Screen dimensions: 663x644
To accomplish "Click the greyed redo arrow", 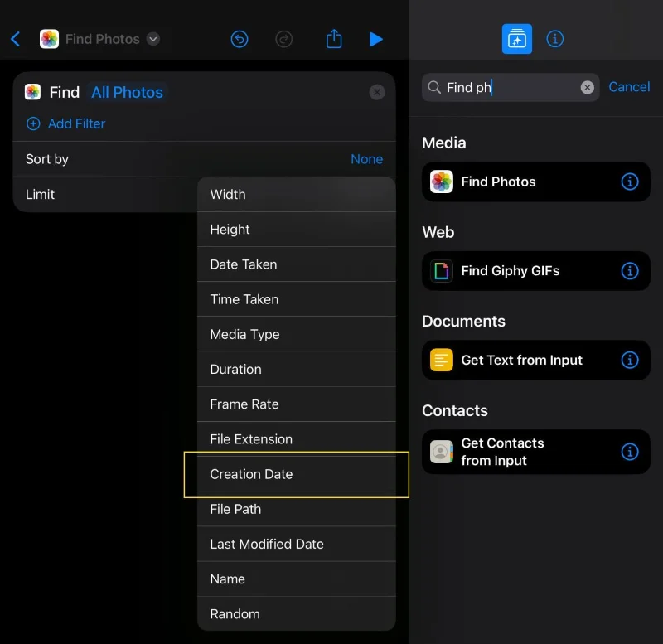I will pyautogui.click(x=283, y=39).
